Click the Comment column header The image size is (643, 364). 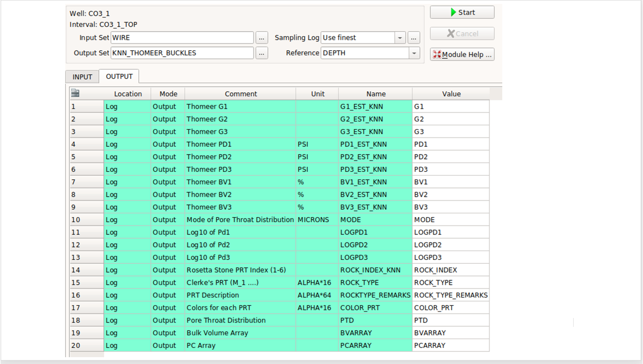240,94
